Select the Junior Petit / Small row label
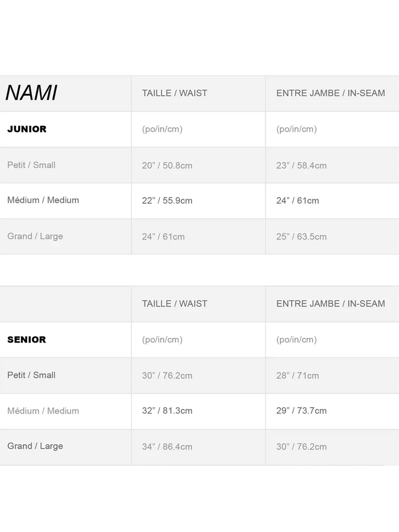 click(31, 165)
